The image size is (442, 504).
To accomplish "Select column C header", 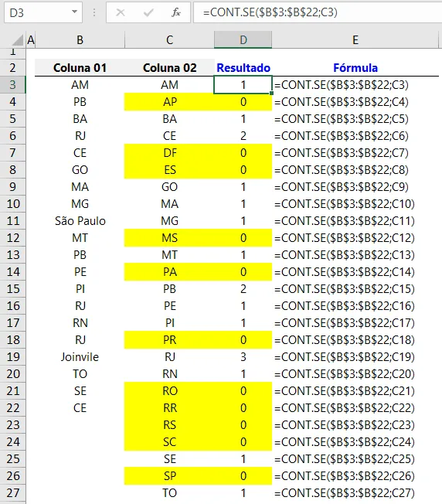I will point(169,40).
